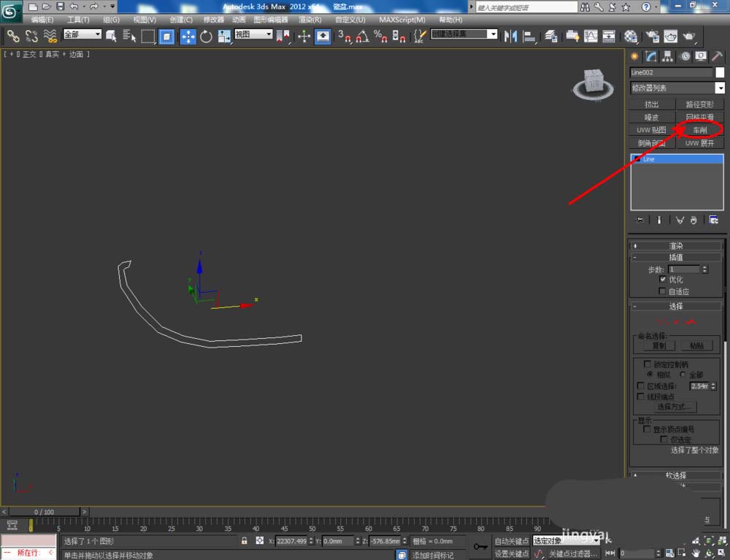Open the 全部 selection filter dropdown
Screen dimensions: 730x560
[82, 34]
